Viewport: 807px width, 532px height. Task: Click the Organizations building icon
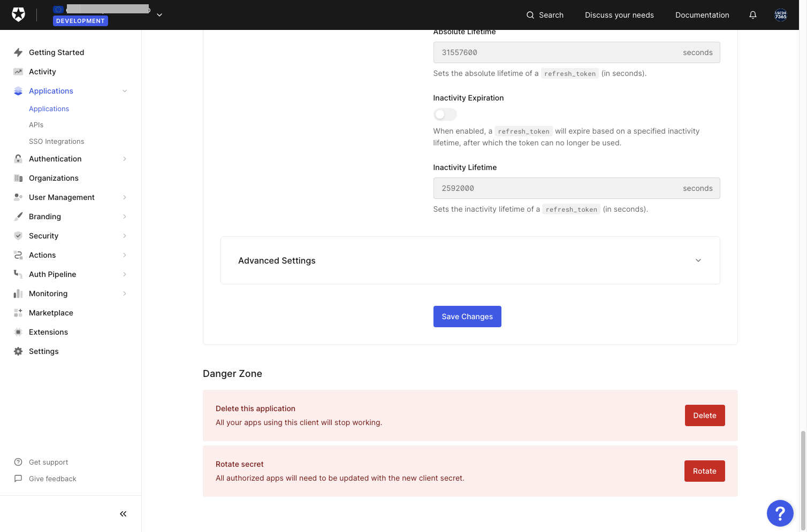[x=18, y=178]
